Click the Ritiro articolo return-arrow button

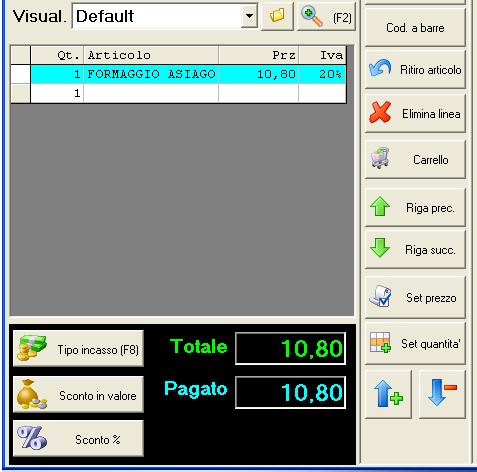click(415, 69)
